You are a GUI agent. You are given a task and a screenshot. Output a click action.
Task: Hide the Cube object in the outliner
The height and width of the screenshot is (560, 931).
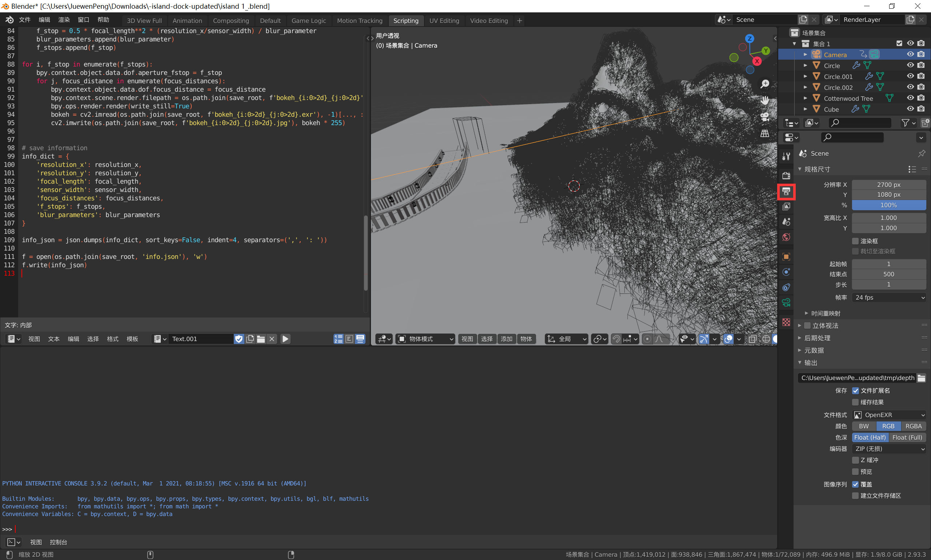(x=911, y=109)
